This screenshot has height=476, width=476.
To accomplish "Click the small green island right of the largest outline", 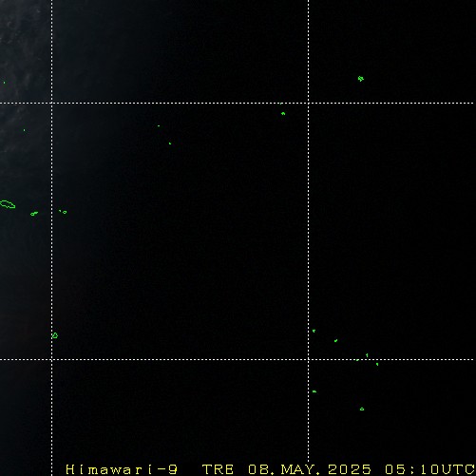I will (34, 214).
